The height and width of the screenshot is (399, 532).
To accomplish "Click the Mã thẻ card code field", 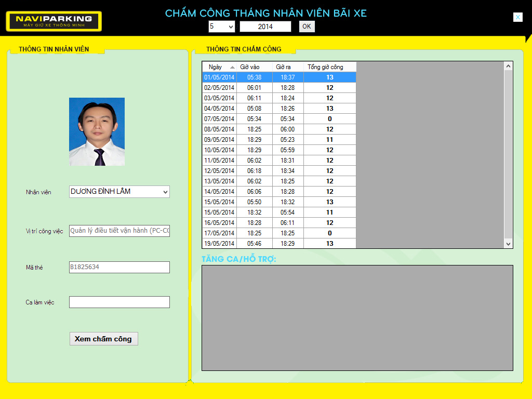I will click(x=119, y=267).
